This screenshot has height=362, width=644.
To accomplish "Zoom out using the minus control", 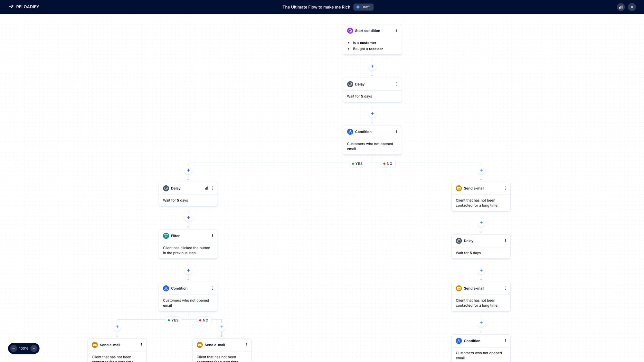I will 14,348.
